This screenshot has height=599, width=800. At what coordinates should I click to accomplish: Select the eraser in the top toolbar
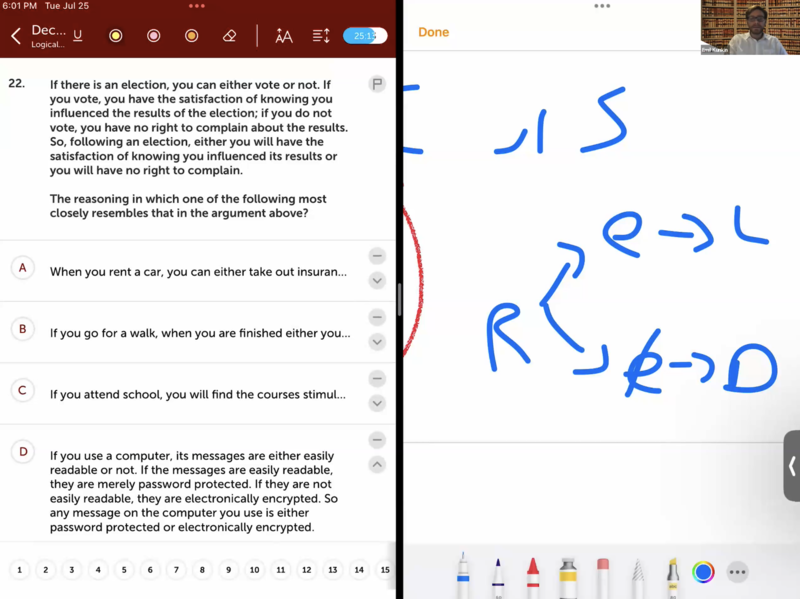click(x=229, y=36)
